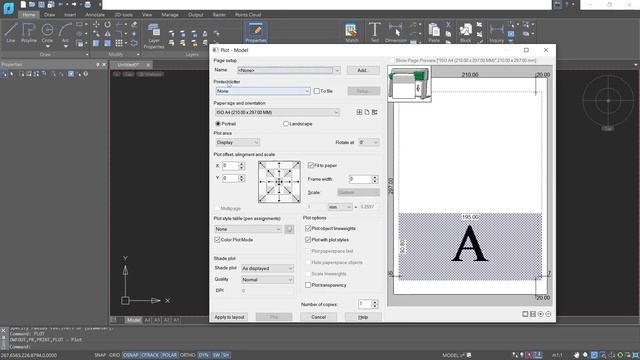This screenshot has height=360, width=640.
Task: Click the center of the plot alignment diagram
Action: [x=279, y=182]
